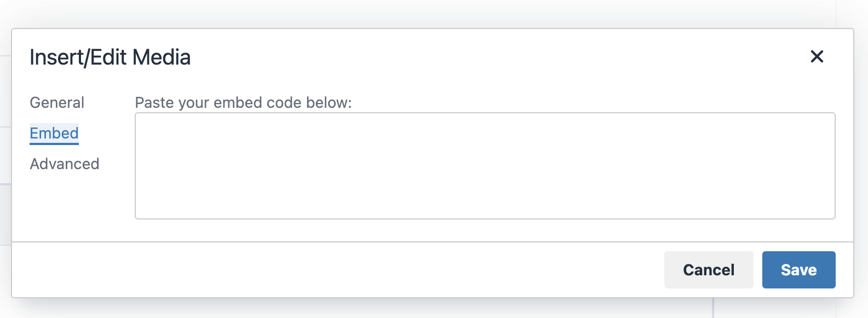Dismiss the media dialog using Cancel

(x=709, y=270)
